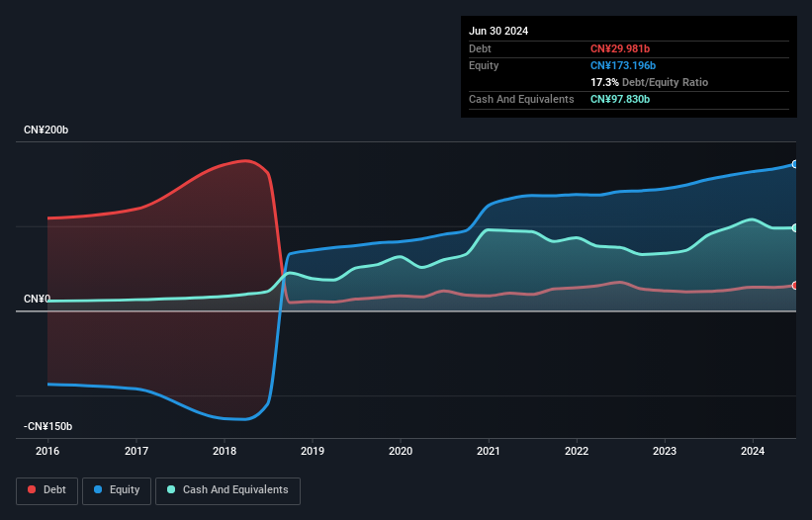Select the 2016 x-axis label
Viewport: 812px width, 520px height.
[47, 451]
